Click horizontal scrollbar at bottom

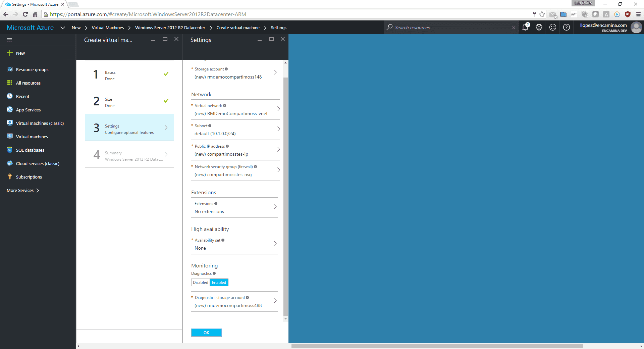tap(437, 346)
